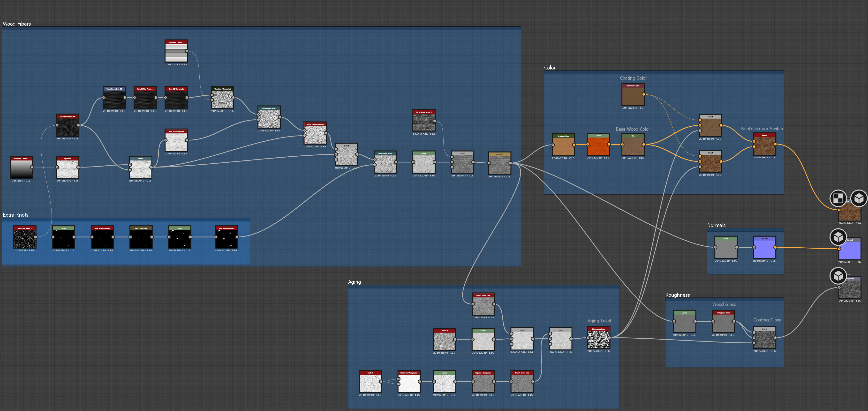868x411 pixels.
Task: Click the Base Wood Color comment label
Action: click(633, 129)
